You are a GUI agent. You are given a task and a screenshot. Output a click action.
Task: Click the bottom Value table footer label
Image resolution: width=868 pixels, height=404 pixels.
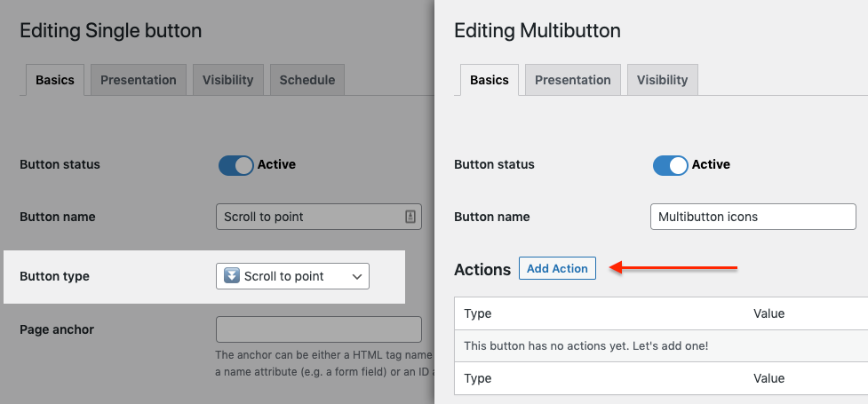(768, 378)
